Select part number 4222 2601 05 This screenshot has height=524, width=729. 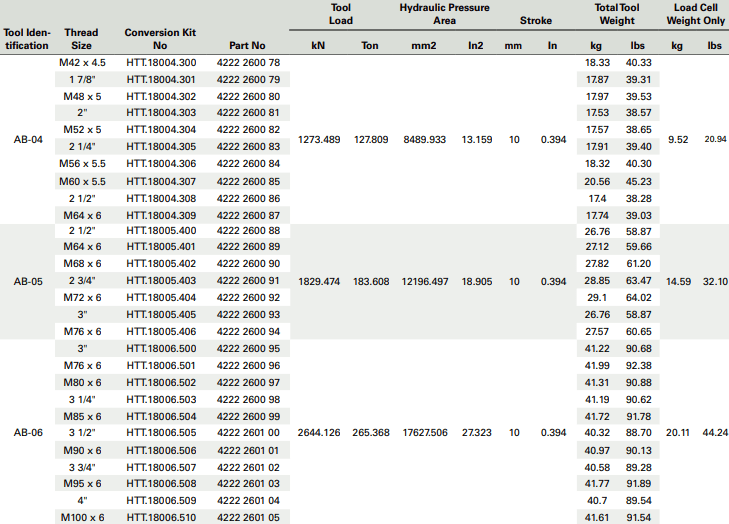tap(248, 517)
